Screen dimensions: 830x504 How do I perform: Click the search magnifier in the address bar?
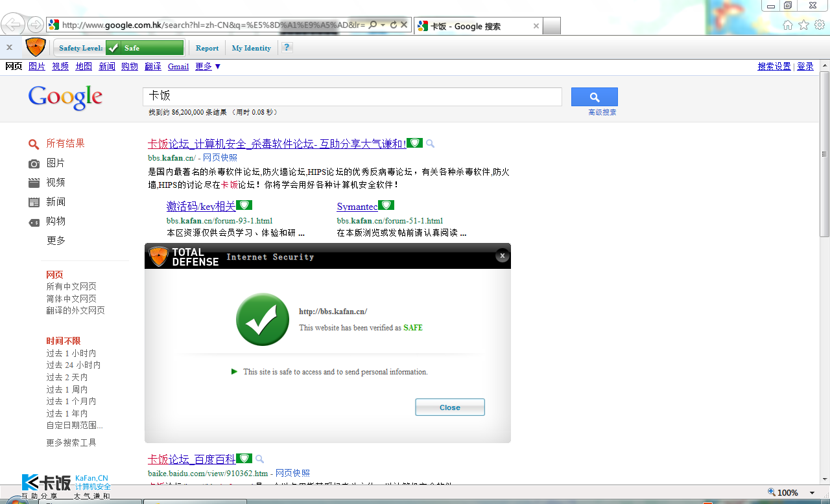click(x=373, y=25)
